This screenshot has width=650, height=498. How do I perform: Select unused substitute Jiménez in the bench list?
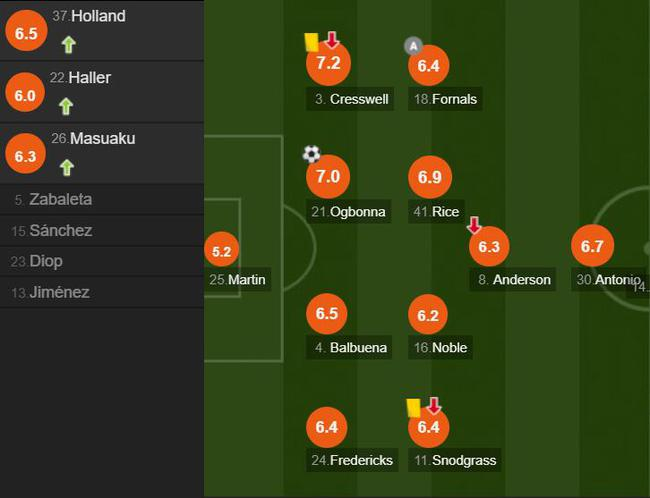point(59,292)
